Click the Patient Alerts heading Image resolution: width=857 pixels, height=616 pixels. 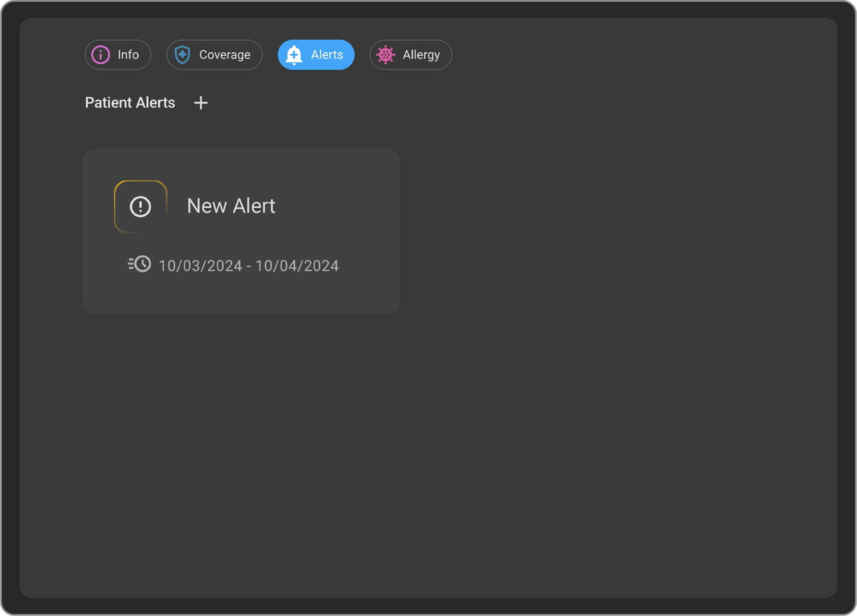click(130, 103)
